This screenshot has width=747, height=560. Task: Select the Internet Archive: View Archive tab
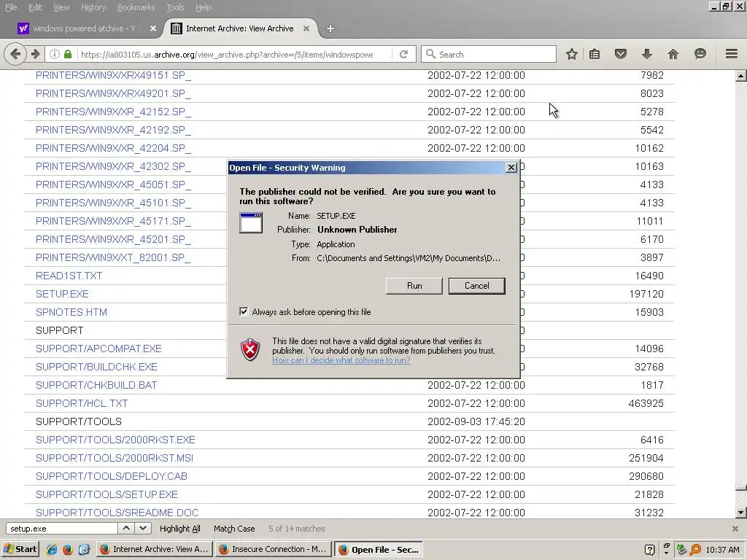point(239,28)
